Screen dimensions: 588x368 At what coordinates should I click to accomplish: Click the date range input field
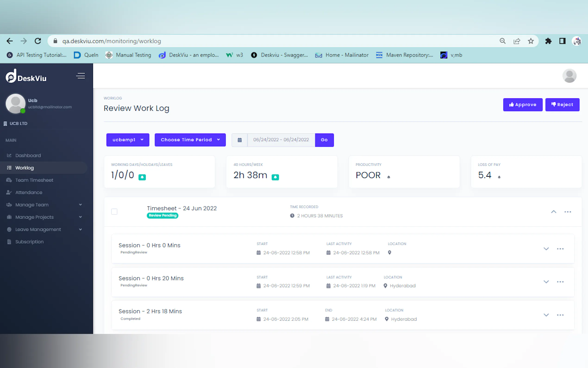tap(281, 140)
